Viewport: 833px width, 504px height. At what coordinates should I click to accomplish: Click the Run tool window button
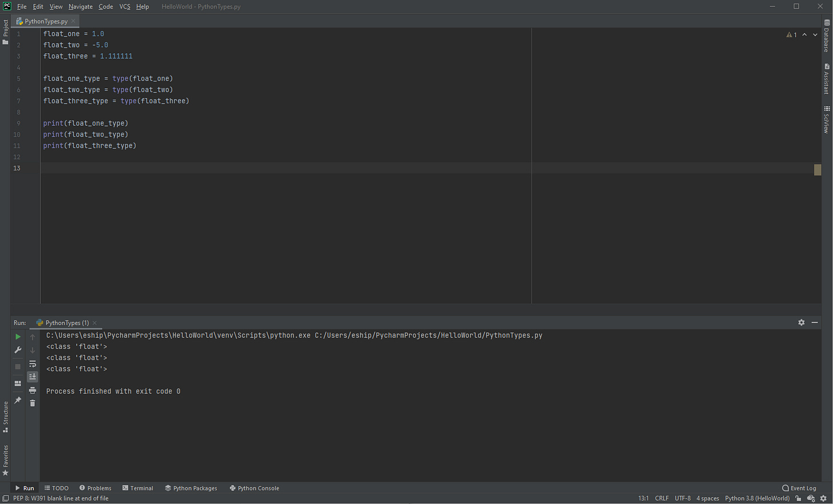25,488
